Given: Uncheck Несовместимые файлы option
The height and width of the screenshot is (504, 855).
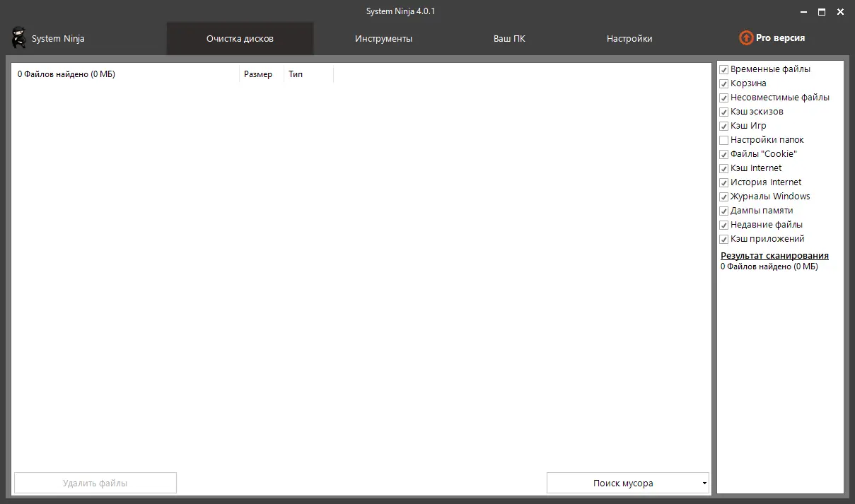Looking at the screenshot, I should pos(724,98).
